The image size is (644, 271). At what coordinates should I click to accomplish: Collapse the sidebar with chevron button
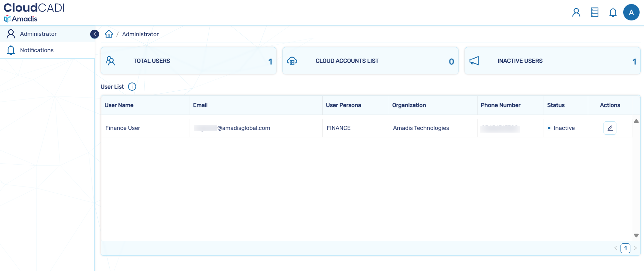95,34
